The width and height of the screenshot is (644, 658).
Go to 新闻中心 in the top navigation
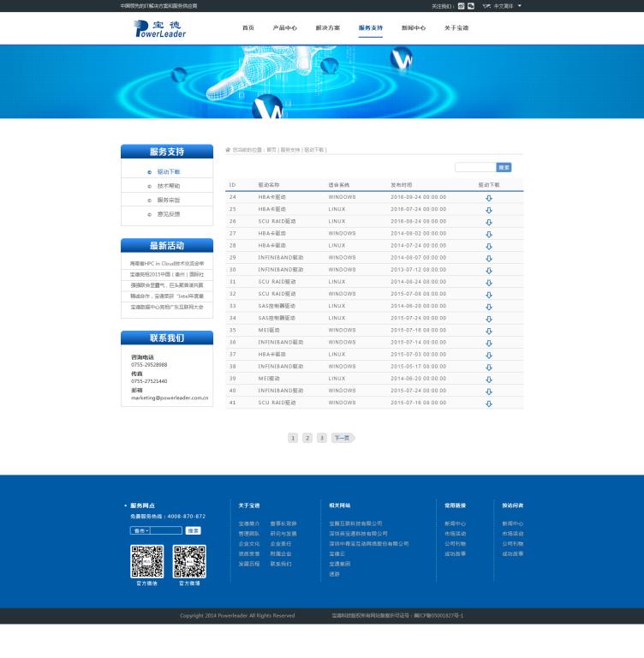[413, 28]
